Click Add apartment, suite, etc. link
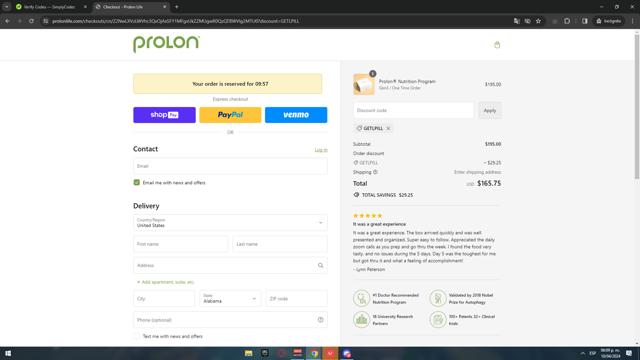640x360 pixels. click(x=165, y=282)
